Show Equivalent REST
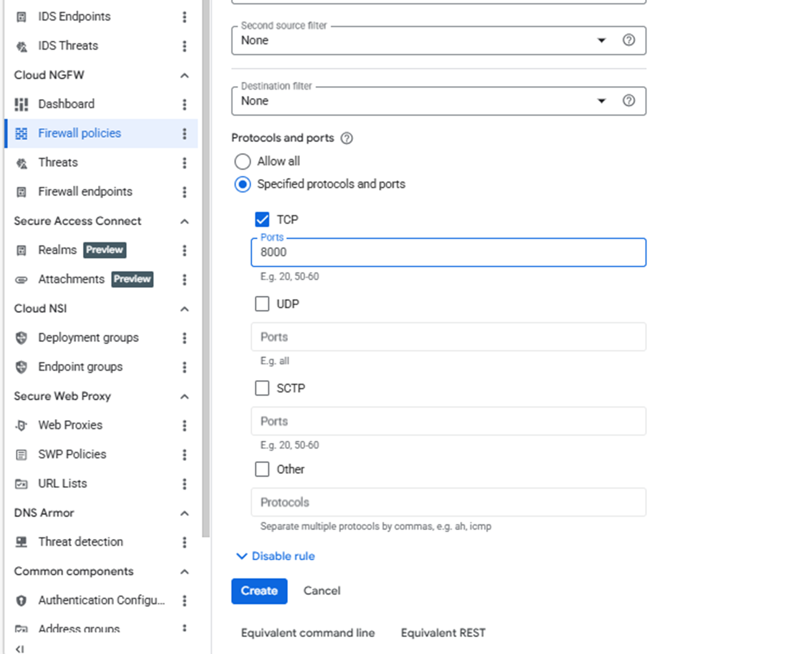This screenshot has width=812, height=654. 443,633
